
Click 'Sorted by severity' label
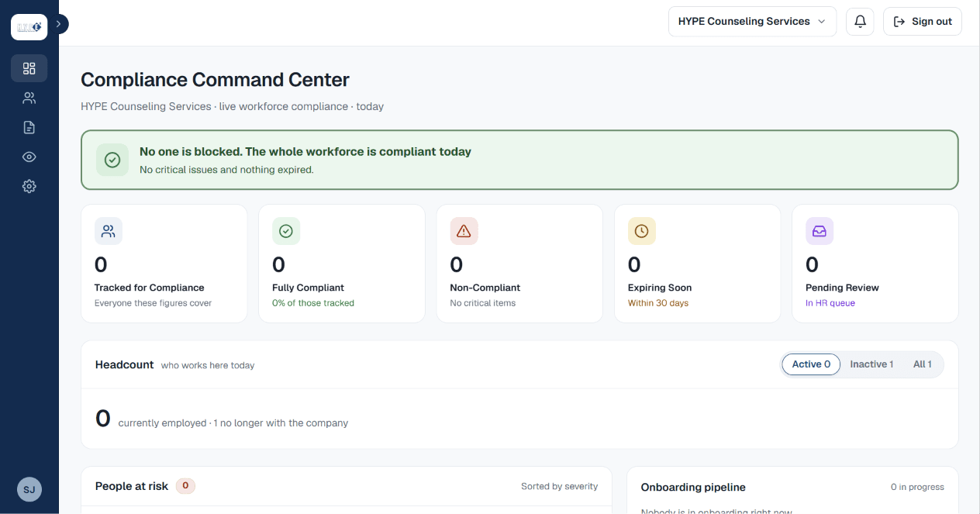click(x=560, y=487)
